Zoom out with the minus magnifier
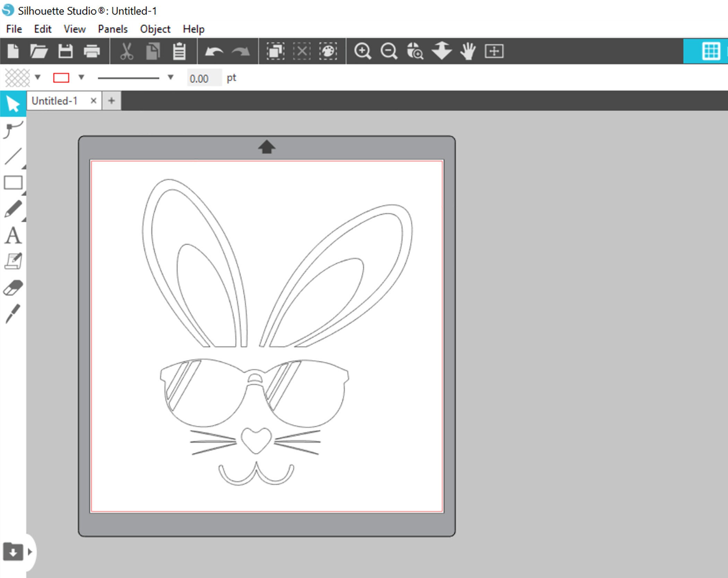The height and width of the screenshot is (578, 728). coord(389,51)
